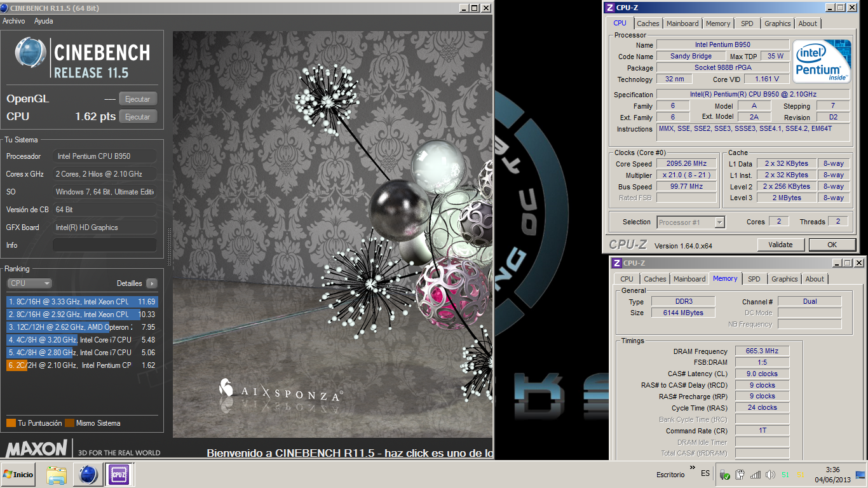
Task: Click the ES language indicator
Action: click(705, 474)
